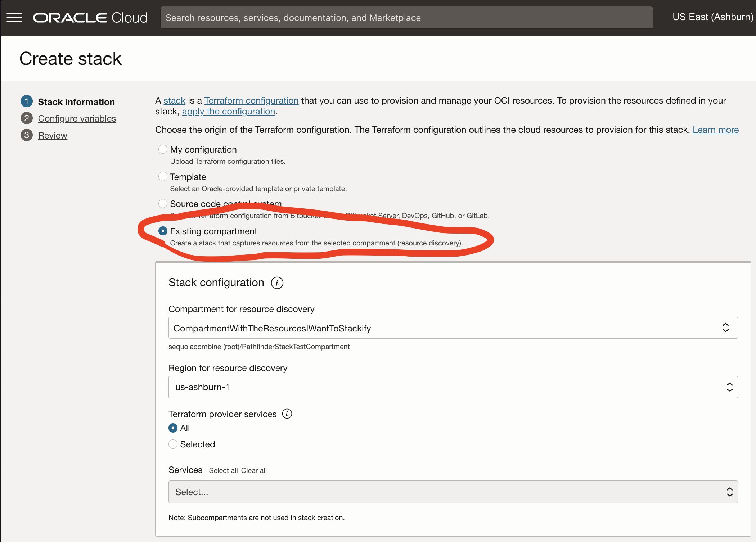This screenshot has width=756, height=542.
Task: Open the Services select dropdown
Action: tap(453, 492)
